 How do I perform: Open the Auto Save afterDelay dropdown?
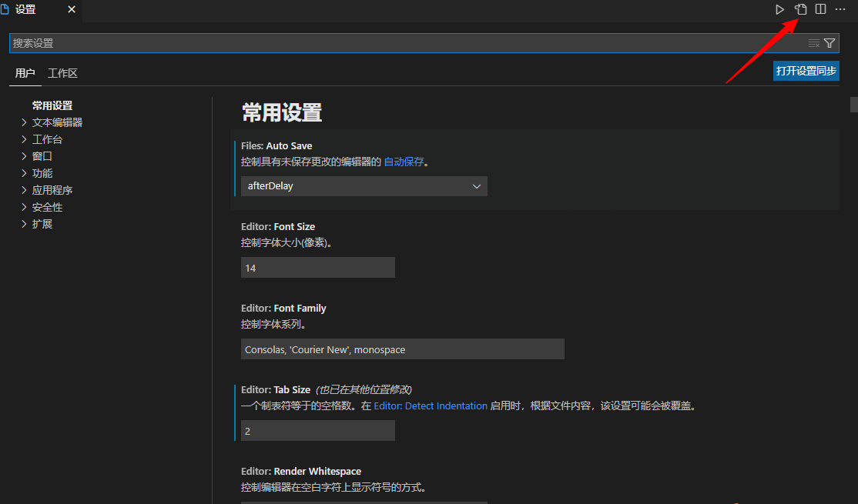[364, 186]
